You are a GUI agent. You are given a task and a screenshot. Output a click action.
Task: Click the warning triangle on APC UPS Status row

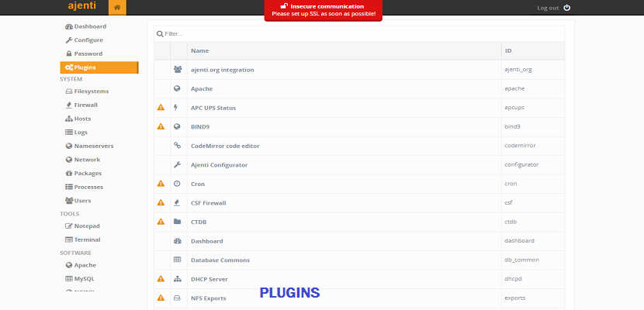coord(161,108)
